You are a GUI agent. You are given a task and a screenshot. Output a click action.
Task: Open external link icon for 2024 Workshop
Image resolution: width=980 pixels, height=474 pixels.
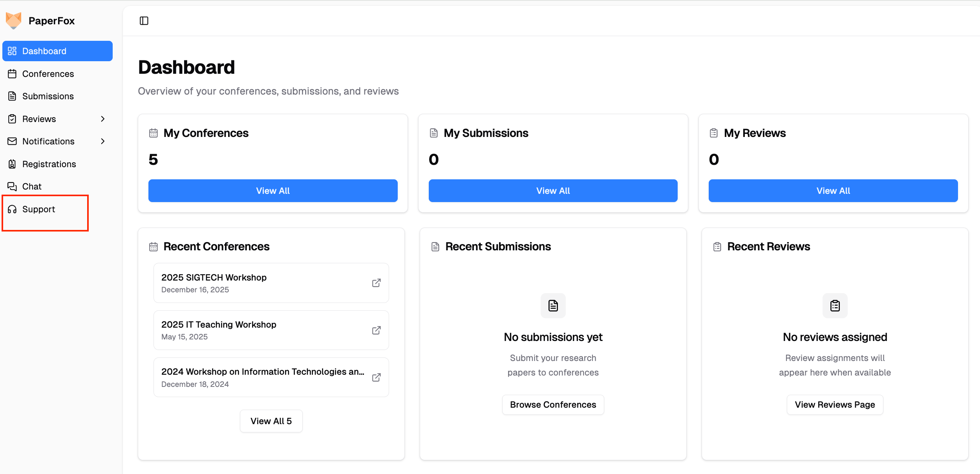[x=376, y=377]
